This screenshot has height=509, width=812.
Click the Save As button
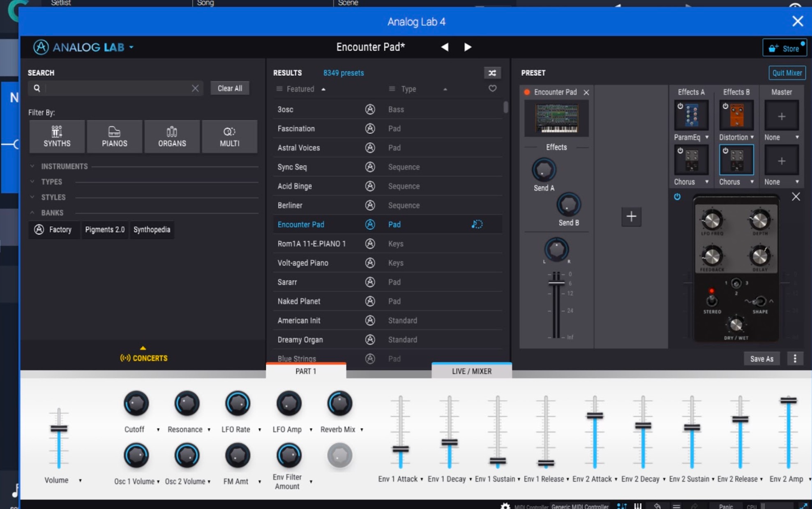[762, 359]
